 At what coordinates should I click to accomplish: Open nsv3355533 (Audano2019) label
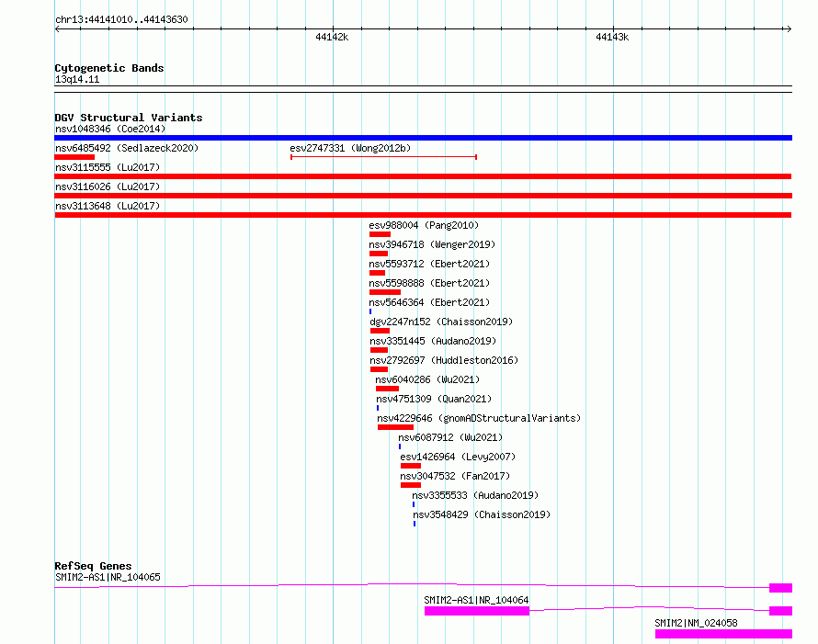[x=475, y=495]
